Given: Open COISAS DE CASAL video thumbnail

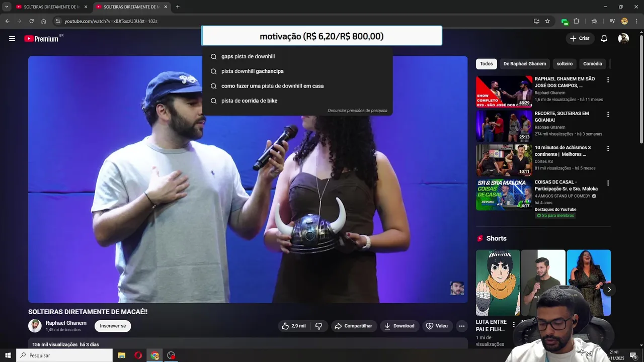Looking at the screenshot, I should [504, 195].
